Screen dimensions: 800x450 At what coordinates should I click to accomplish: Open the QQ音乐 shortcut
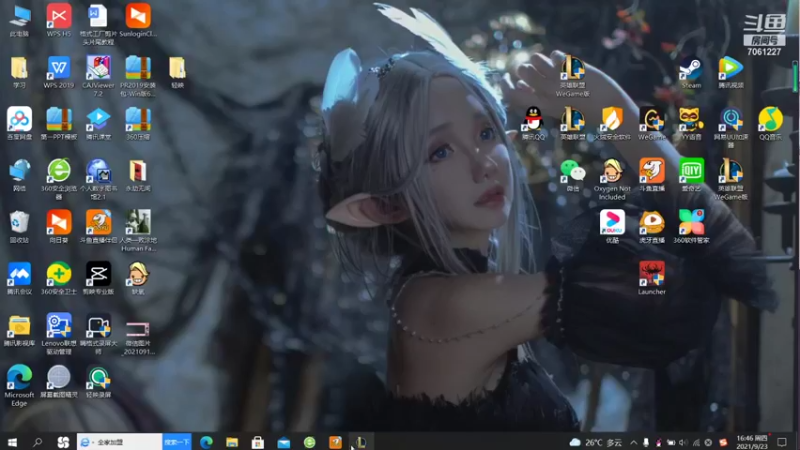tap(770, 123)
